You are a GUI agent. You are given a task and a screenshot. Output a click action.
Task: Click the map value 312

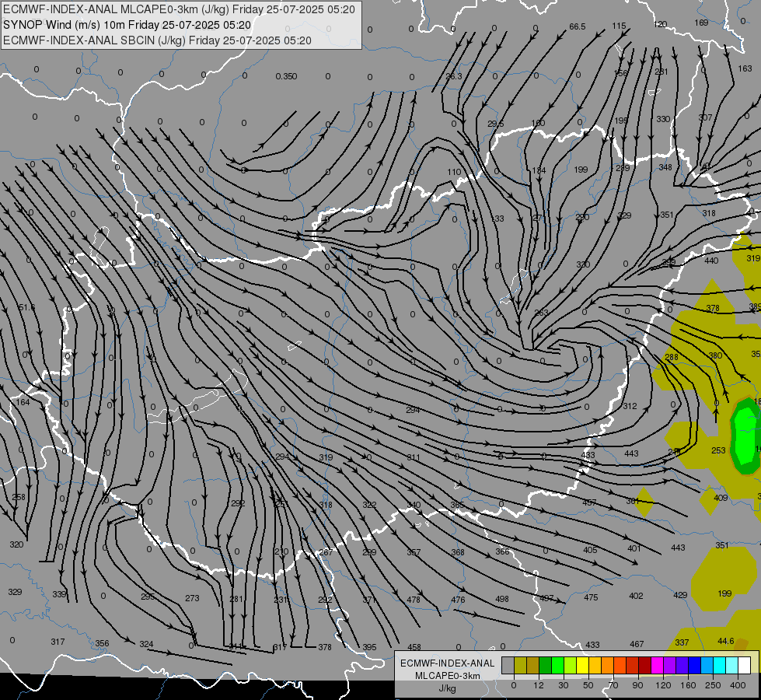coord(630,406)
